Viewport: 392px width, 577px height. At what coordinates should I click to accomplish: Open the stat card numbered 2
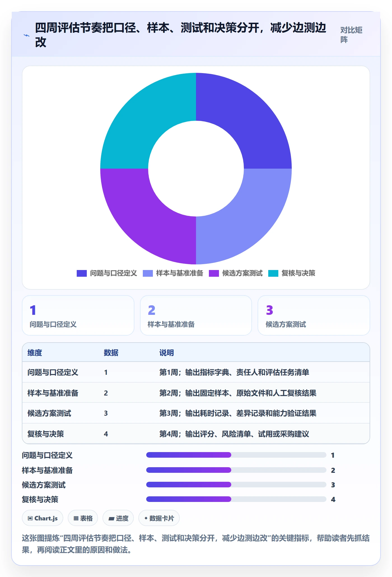coord(196,315)
